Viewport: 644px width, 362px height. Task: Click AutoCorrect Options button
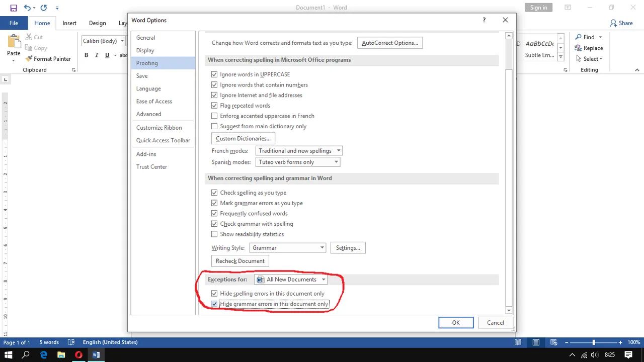coord(390,43)
